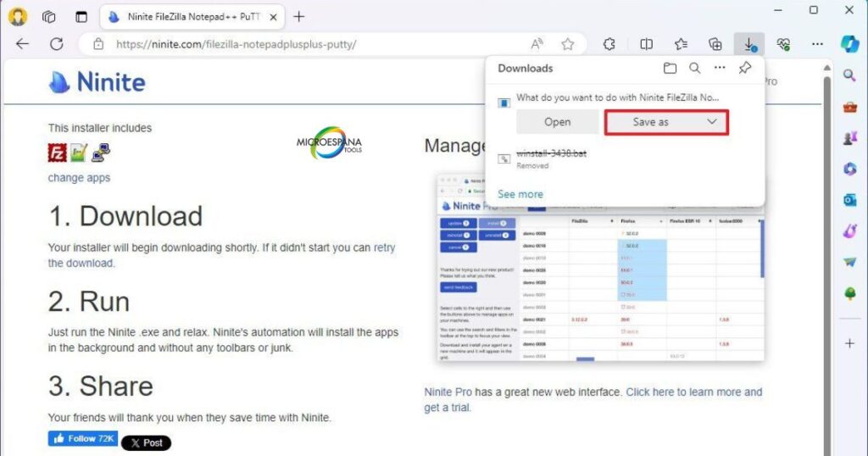Open downloads folder icon in Downloads panel
The width and height of the screenshot is (868, 456).
click(x=670, y=68)
